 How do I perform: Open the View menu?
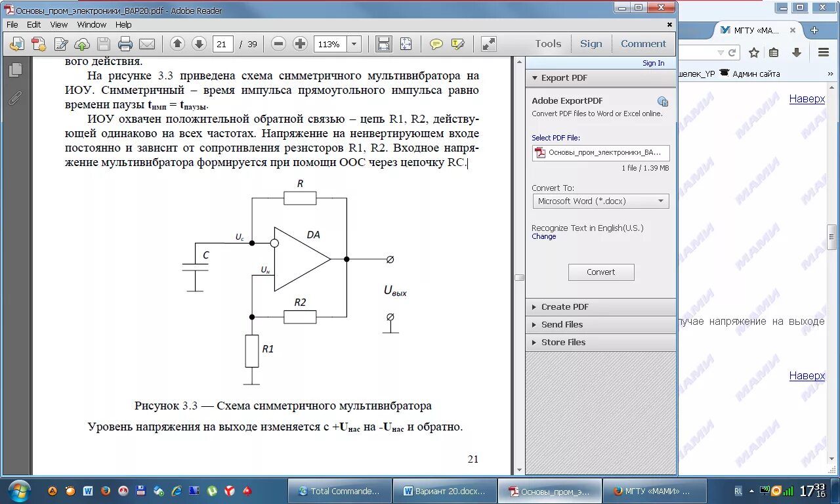[x=59, y=24]
